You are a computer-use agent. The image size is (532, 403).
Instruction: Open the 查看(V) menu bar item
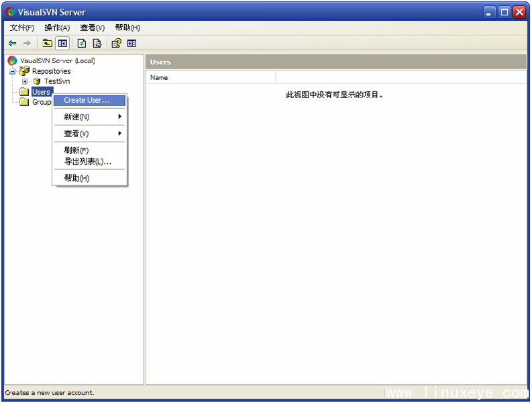[93, 28]
